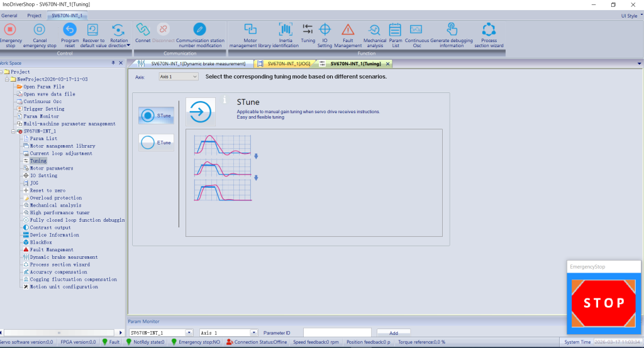
Task: Click the Parameter ID input field
Action: point(336,333)
